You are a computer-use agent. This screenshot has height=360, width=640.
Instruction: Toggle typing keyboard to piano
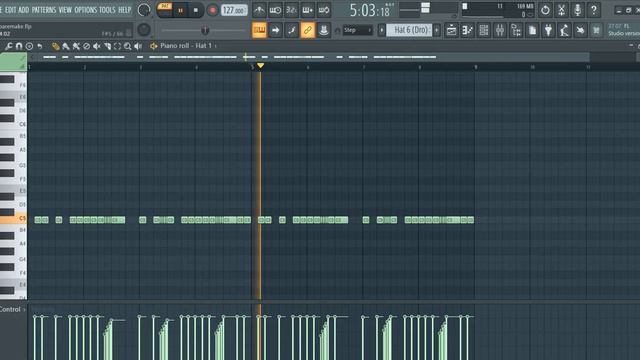click(259, 30)
